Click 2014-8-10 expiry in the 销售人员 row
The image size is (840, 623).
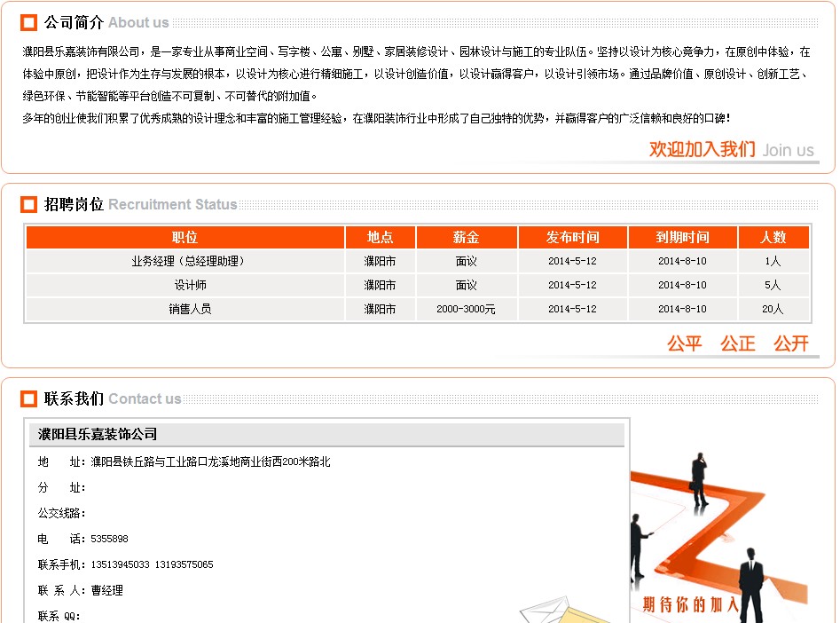click(x=682, y=309)
